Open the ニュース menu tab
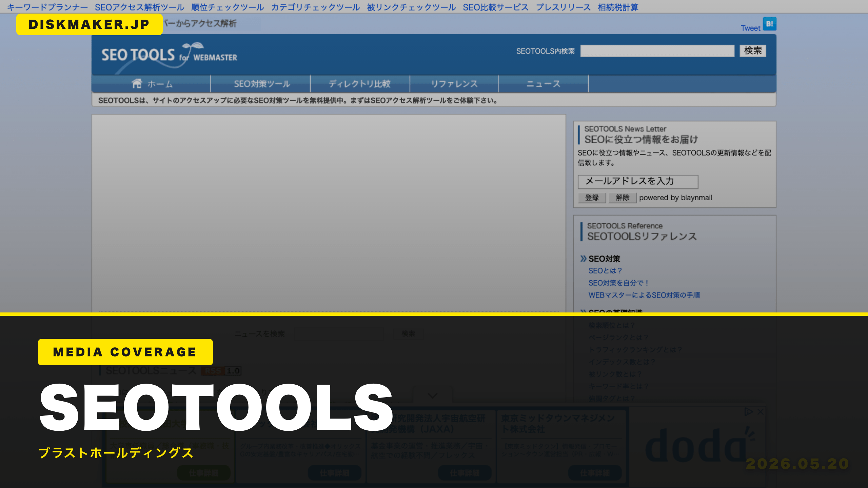Image resolution: width=868 pixels, height=488 pixels. 543,84
